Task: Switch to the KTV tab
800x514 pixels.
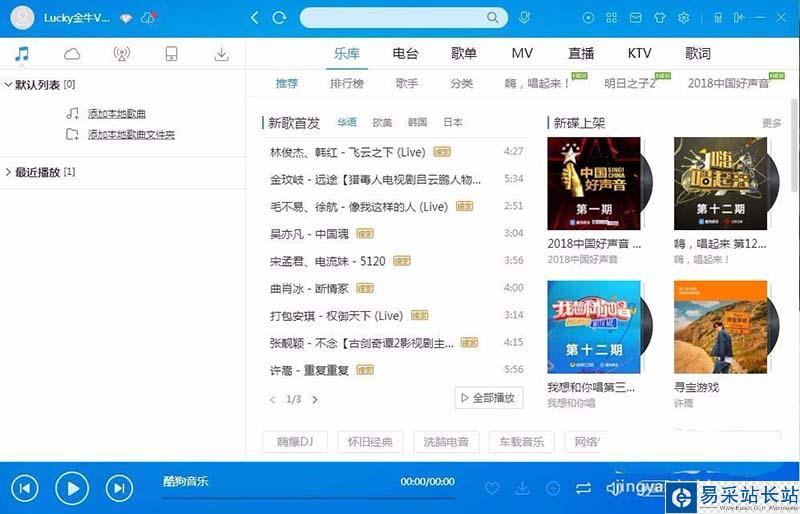Action: [639, 54]
